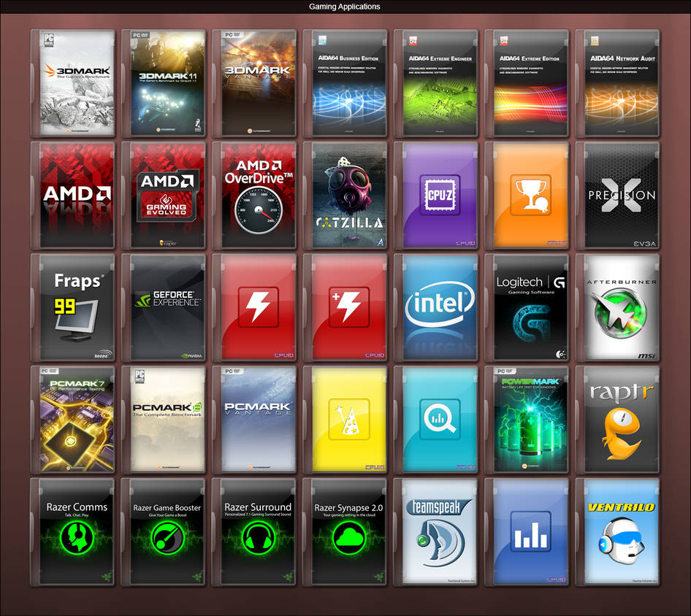Open Fraps

click(x=75, y=307)
